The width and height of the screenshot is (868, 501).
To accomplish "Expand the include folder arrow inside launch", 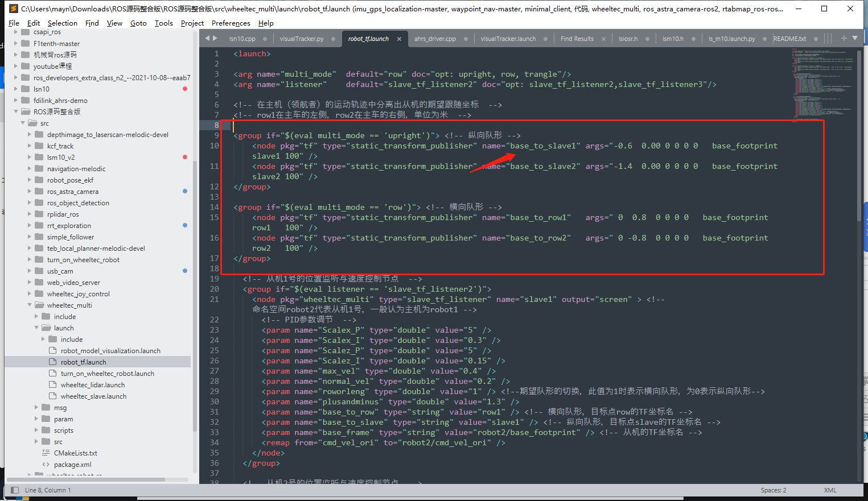I will tap(43, 339).
